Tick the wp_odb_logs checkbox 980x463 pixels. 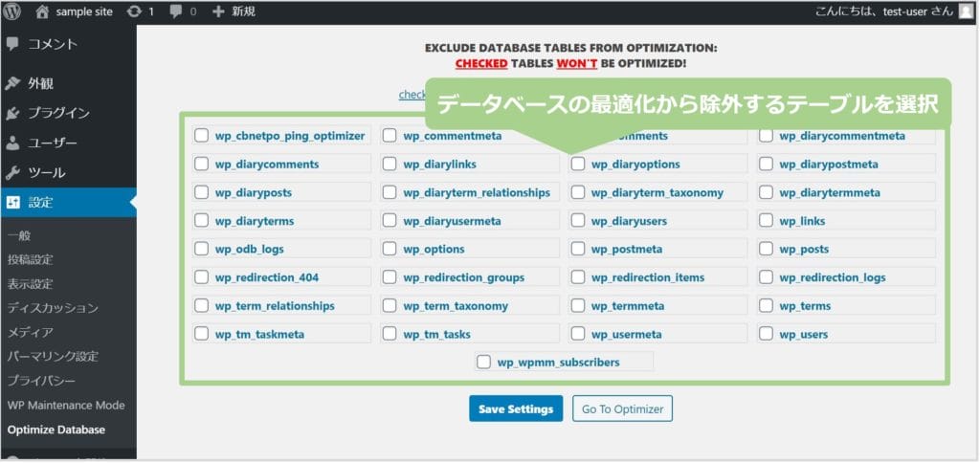[201, 249]
